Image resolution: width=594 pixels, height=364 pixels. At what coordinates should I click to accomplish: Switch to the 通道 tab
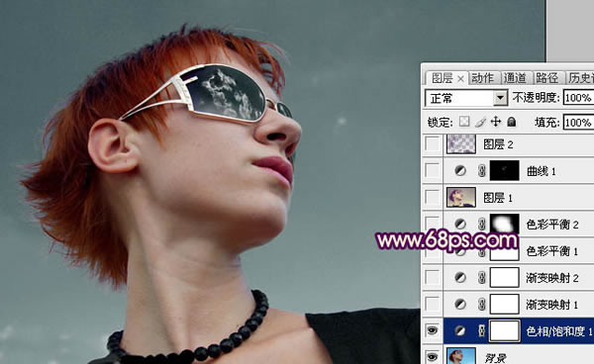515,78
